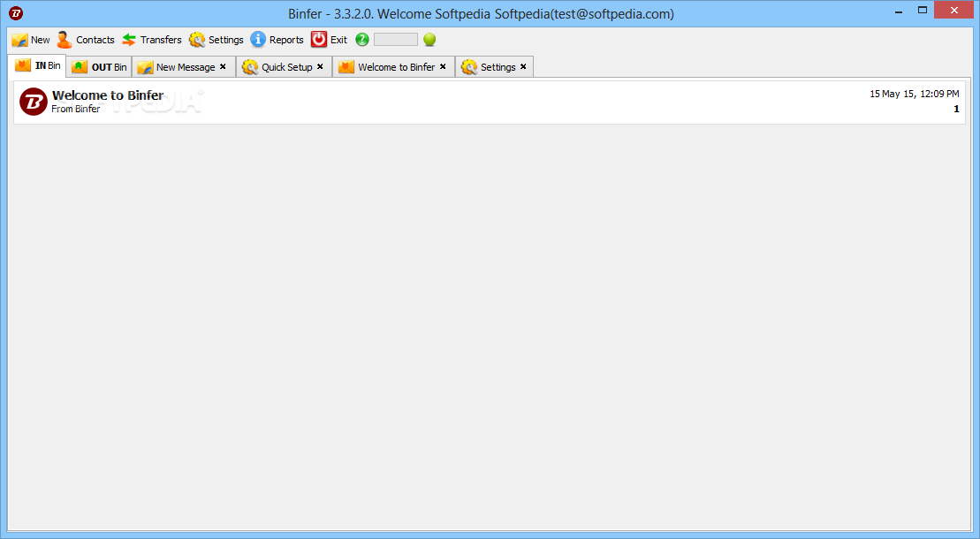Minimize the Binfer window
The width and height of the screenshot is (980, 539).
pos(898,11)
